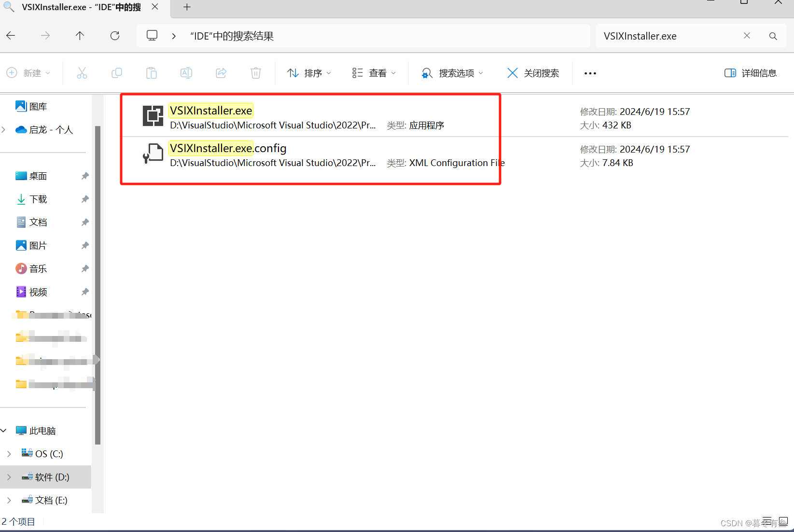Image resolution: width=794 pixels, height=532 pixels.
Task: Click the config file wrench icon
Action: (153, 154)
